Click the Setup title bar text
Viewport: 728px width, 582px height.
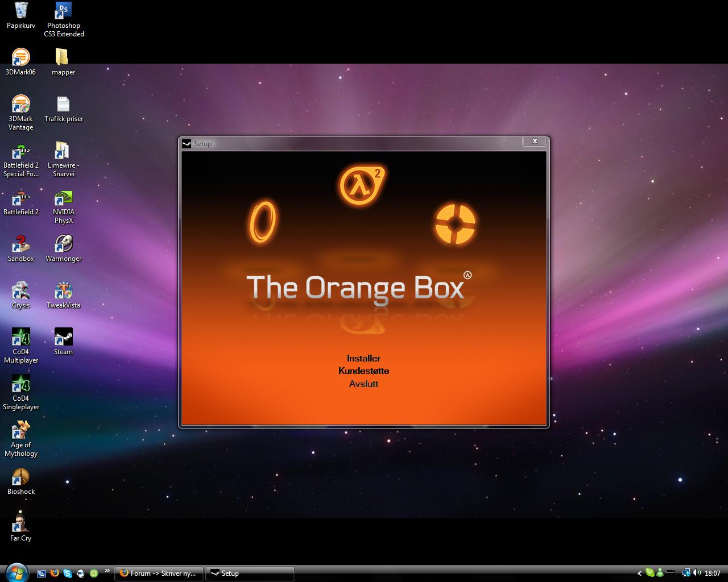202,144
